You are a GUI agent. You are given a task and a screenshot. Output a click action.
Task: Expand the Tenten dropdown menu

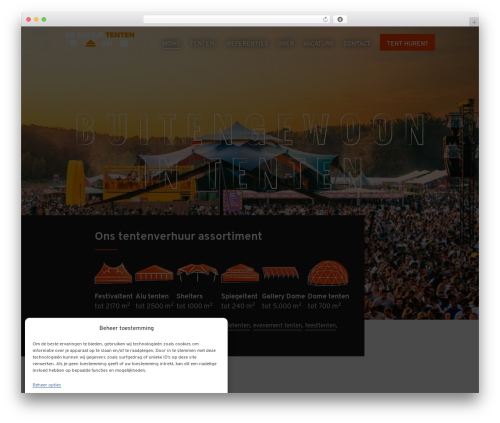pos(204,44)
